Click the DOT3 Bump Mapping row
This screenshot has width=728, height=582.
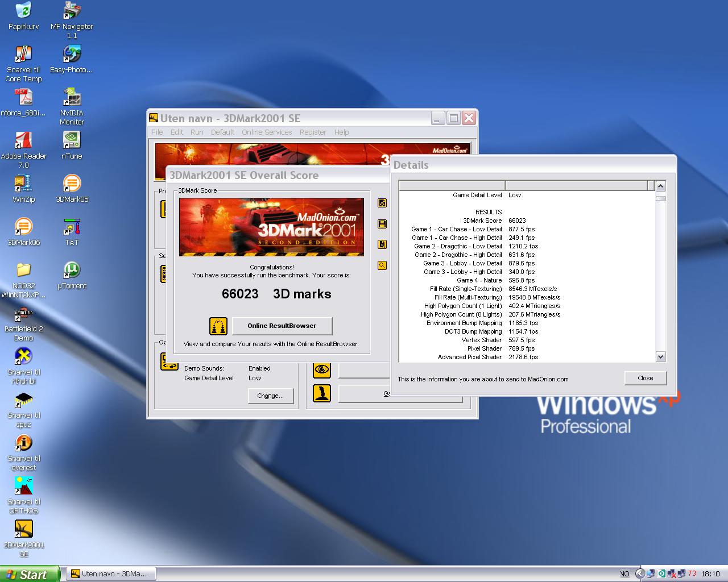[x=527, y=331]
